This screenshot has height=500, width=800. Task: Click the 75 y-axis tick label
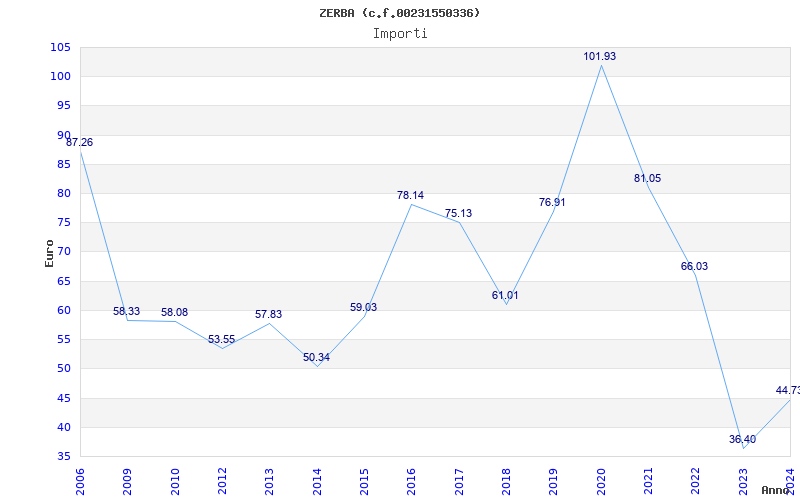pos(63,222)
